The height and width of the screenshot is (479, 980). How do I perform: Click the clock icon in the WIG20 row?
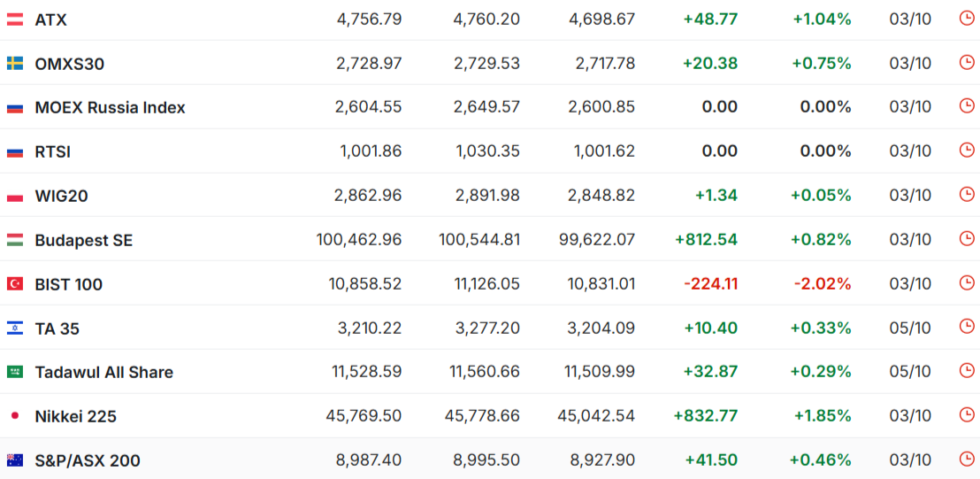pos(966,195)
